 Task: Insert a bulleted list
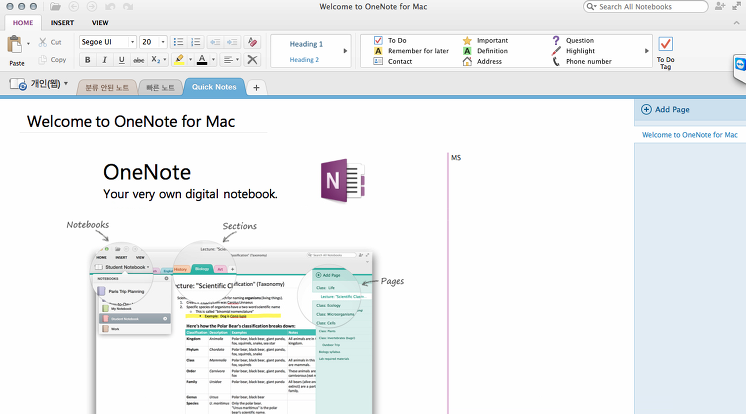tap(178, 42)
